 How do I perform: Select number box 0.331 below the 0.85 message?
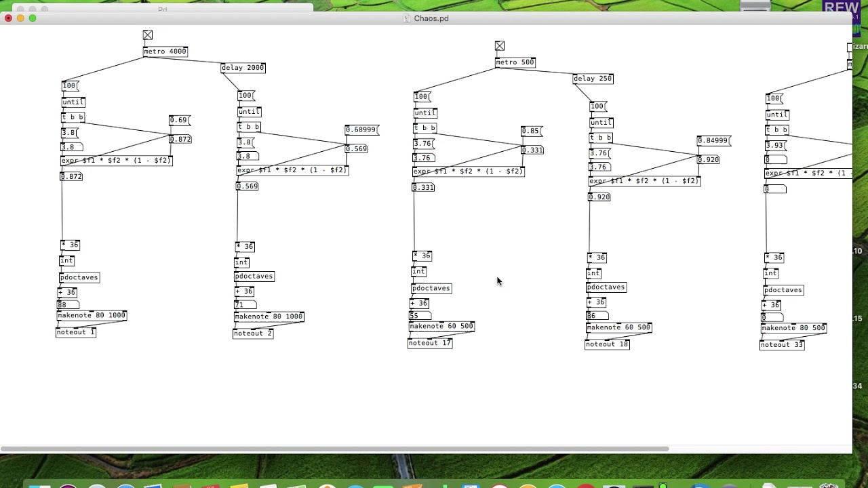coord(532,150)
